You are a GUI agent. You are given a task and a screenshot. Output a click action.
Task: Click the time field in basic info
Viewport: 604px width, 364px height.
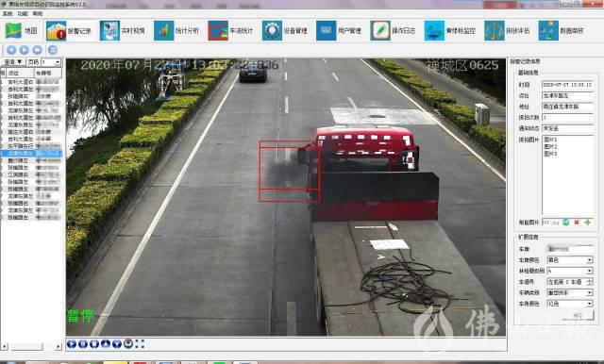click(567, 85)
